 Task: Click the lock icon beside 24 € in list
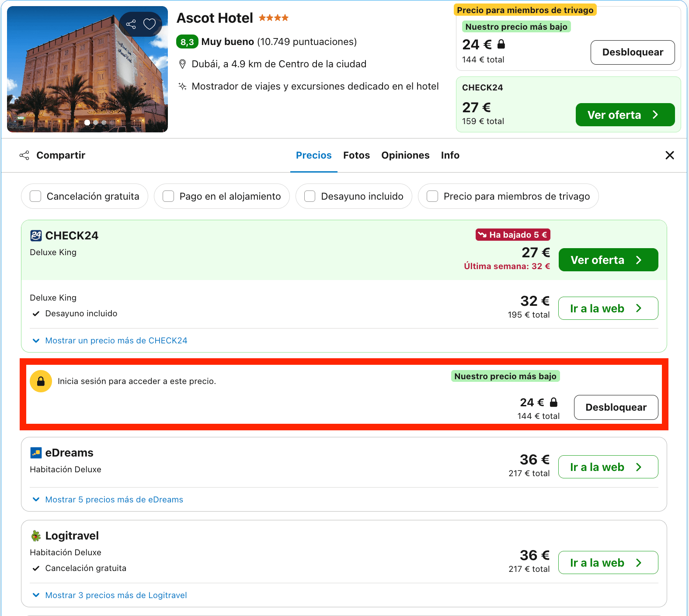[x=553, y=402]
